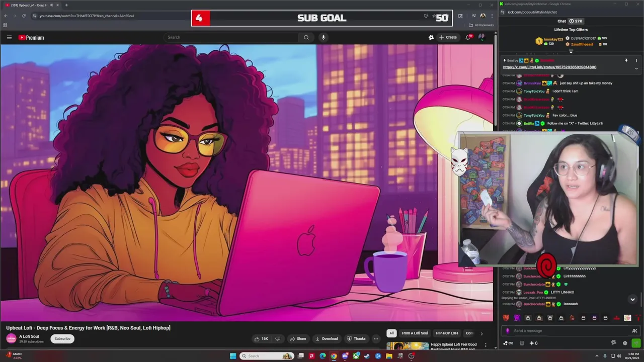The width and height of the screenshot is (644, 362).
Task: Open the YouTube account avatar menu
Action: pos(481,37)
